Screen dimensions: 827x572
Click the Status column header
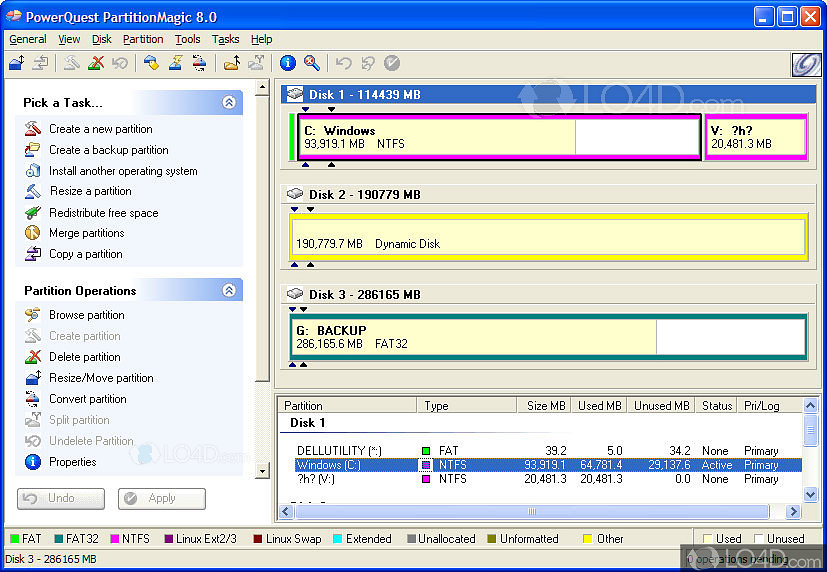[716, 405]
